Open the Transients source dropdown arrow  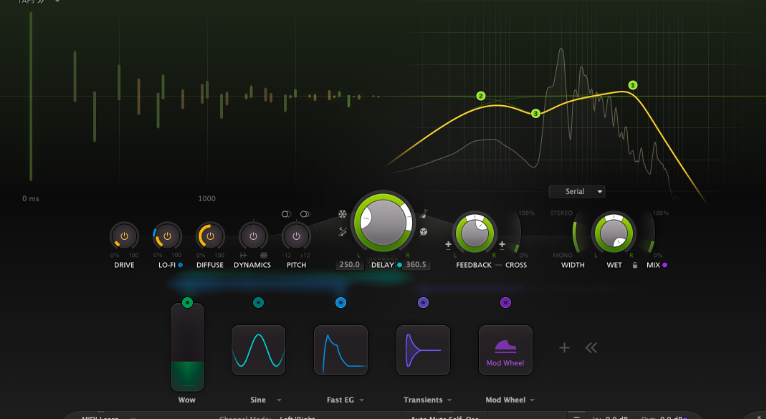449,400
